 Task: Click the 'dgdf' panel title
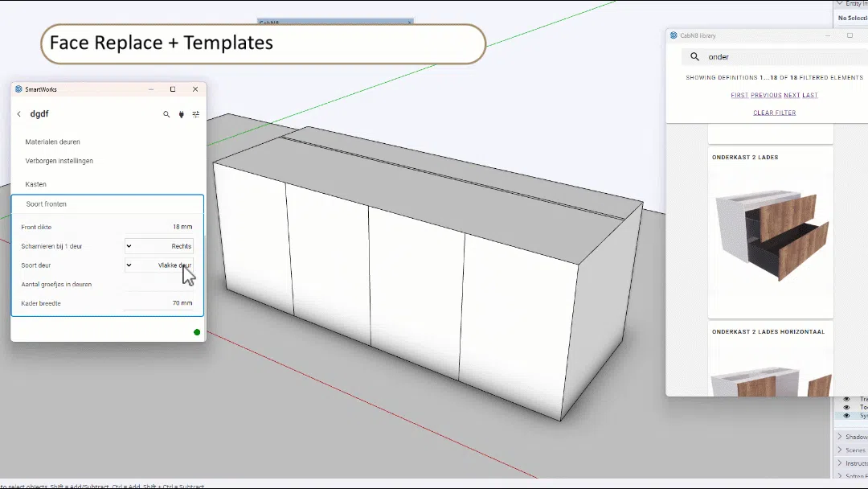(x=39, y=114)
